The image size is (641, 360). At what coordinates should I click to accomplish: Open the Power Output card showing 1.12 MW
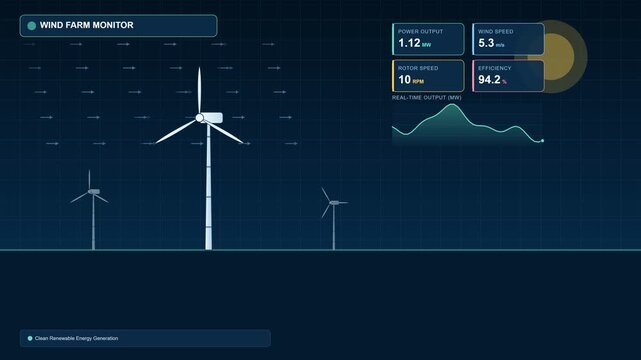pos(428,39)
